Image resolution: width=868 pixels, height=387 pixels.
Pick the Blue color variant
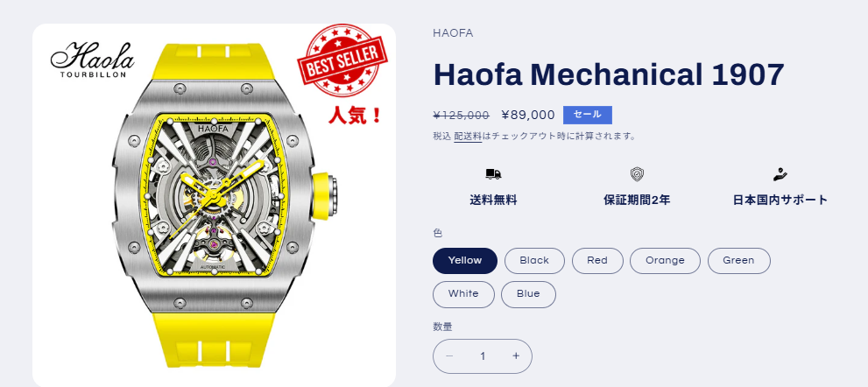pos(528,294)
